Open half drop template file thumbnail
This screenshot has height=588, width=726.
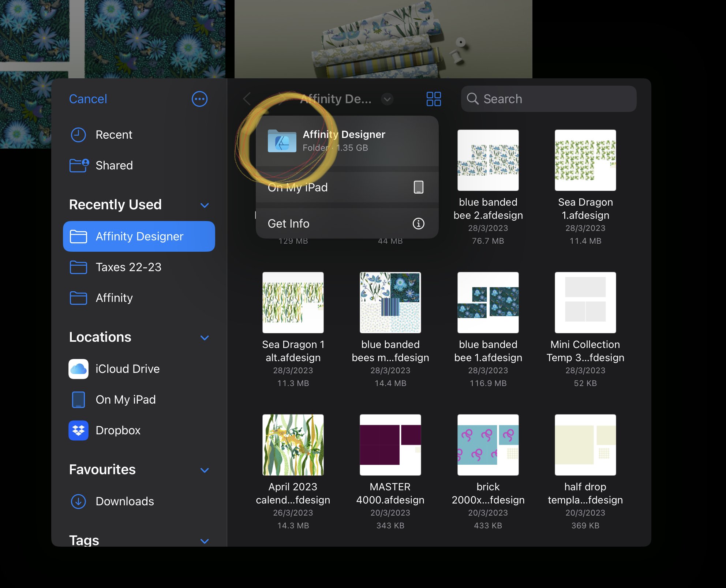click(x=585, y=445)
